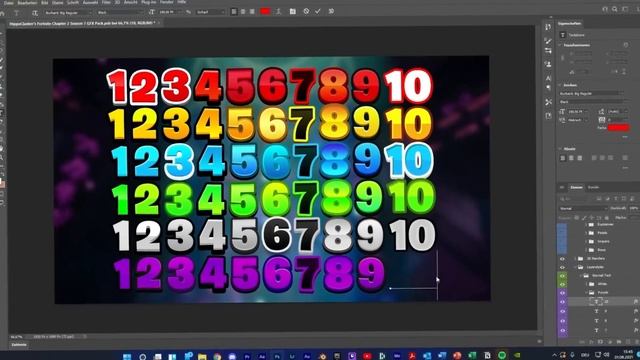Open the warp text dialog

278,12
